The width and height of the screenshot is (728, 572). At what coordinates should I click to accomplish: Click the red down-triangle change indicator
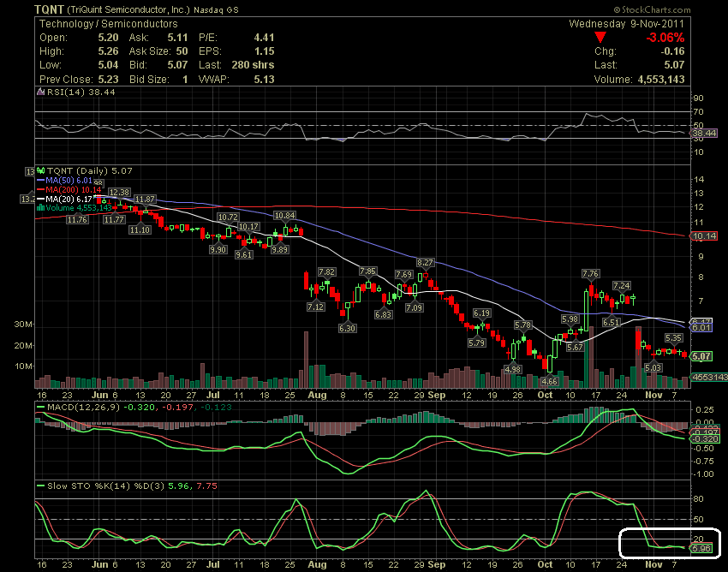pos(600,37)
